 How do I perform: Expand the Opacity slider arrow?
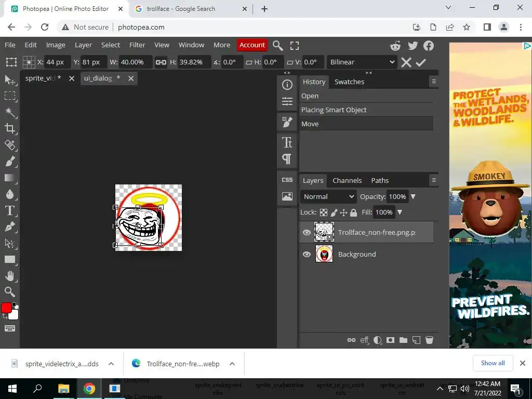tap(413, 197)
